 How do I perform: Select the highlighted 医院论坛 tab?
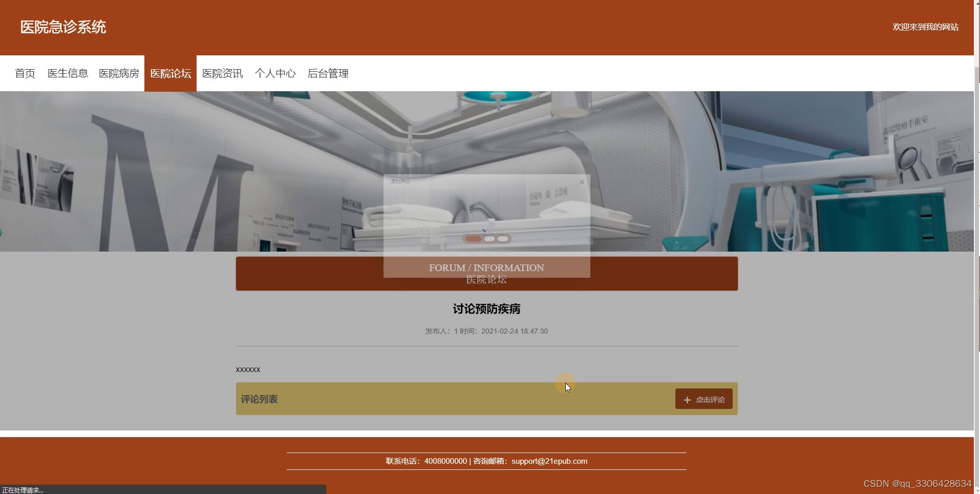tap(171, 73)
